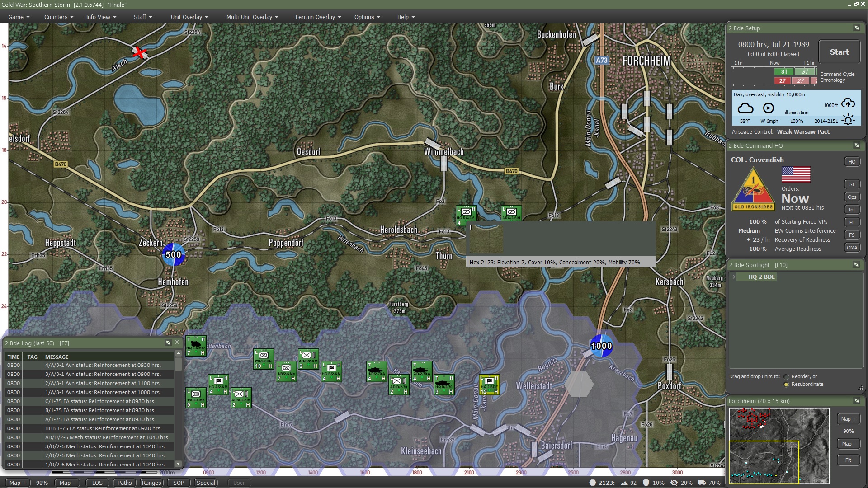Click the 500 victory point marker near Zeckern

click(174, 254)
